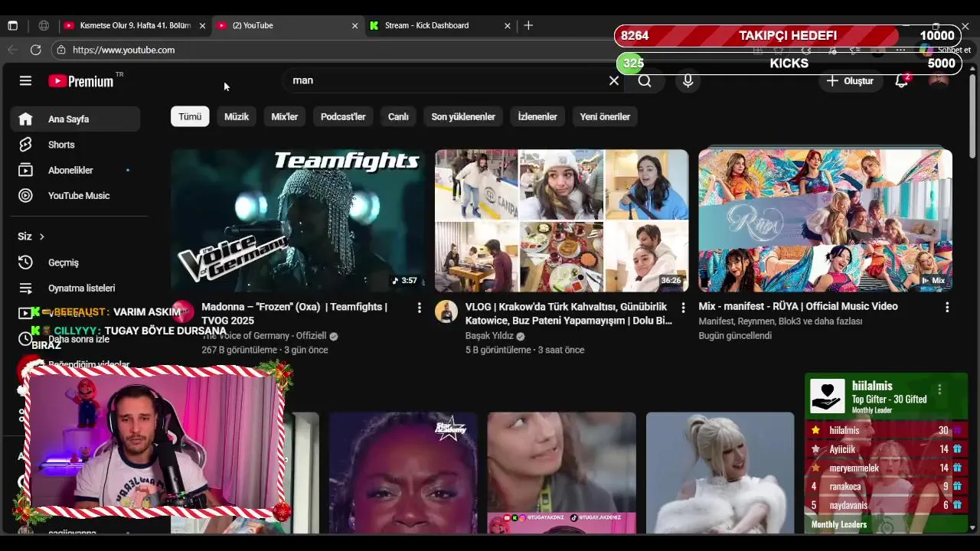
Task: Open the notifications bell
Action: [x=901, y=81]
